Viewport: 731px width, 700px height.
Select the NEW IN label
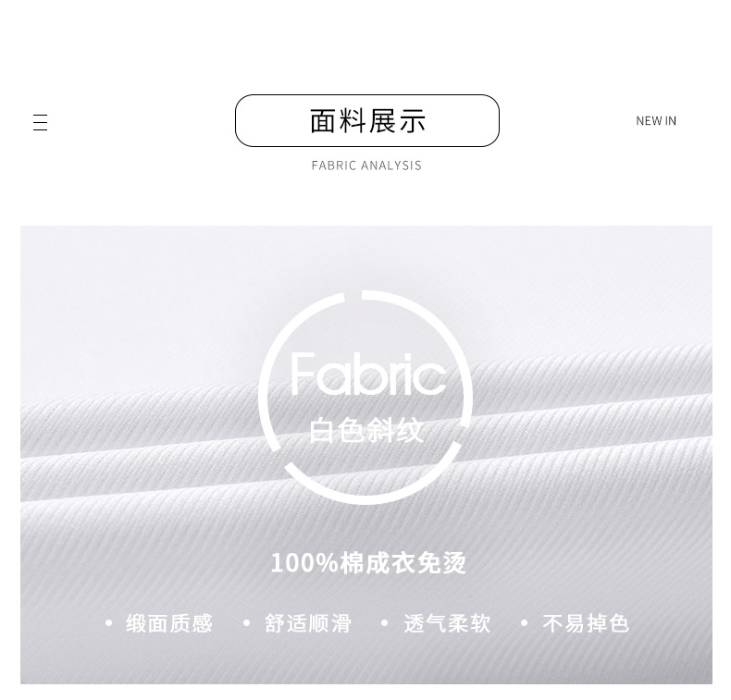(656, 121)
